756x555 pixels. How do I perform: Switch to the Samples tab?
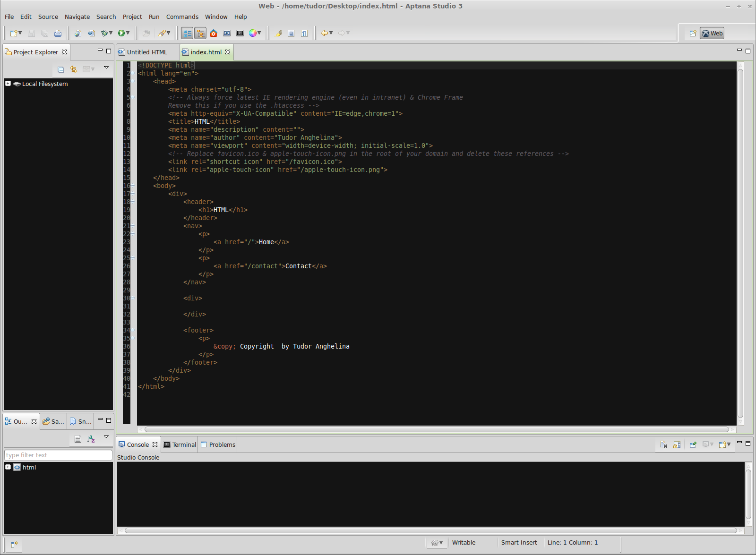pyautogui.click(x=53, y=421)
